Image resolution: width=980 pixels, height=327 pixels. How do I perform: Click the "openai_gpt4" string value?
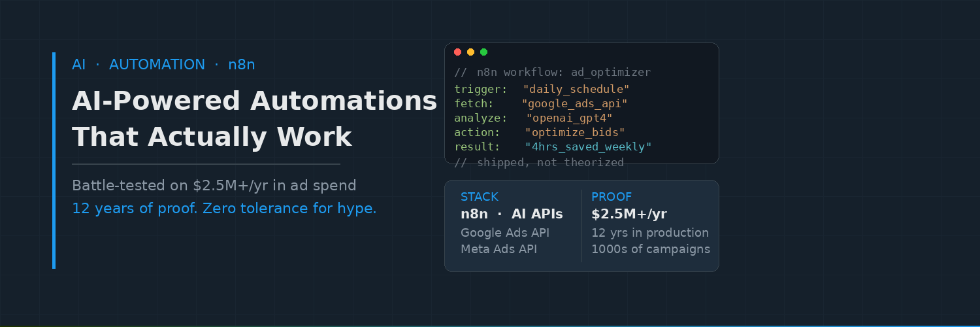(x=570, y=118)
